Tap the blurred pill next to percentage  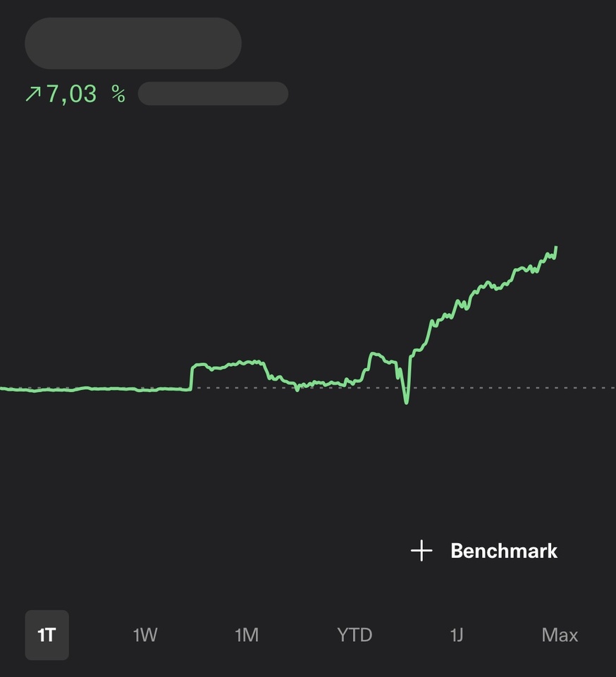pos(213,94)
